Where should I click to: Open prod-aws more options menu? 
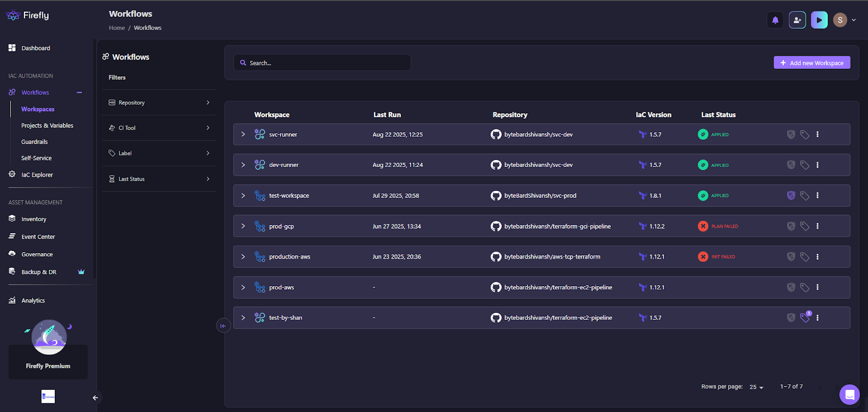[x=818, y=287]
